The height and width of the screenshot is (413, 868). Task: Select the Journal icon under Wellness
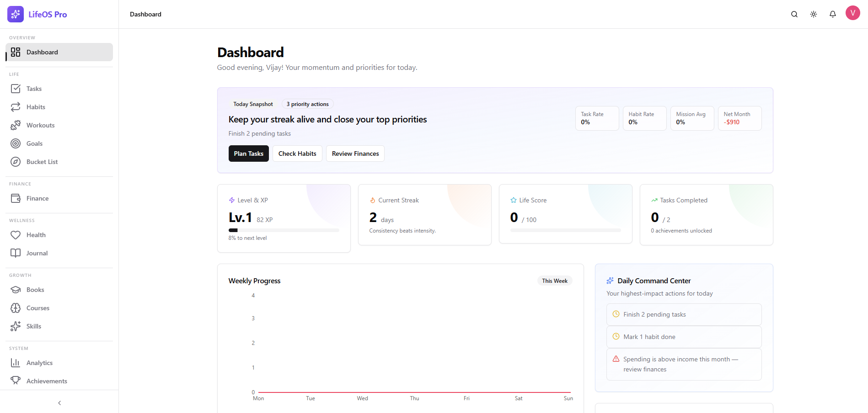coord(16,253)
